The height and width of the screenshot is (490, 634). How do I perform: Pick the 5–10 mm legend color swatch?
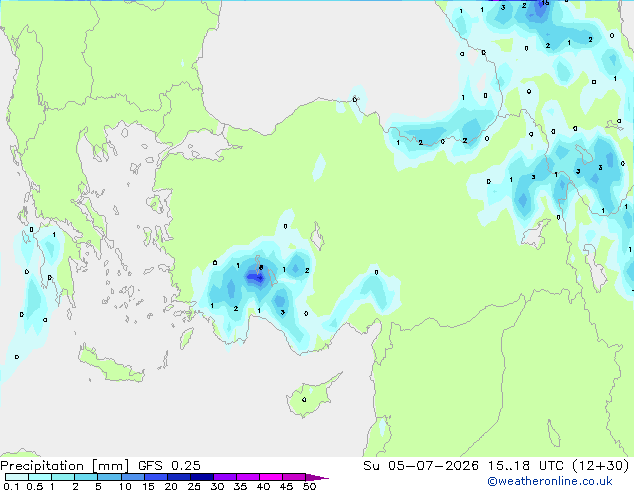click(109, 477)
